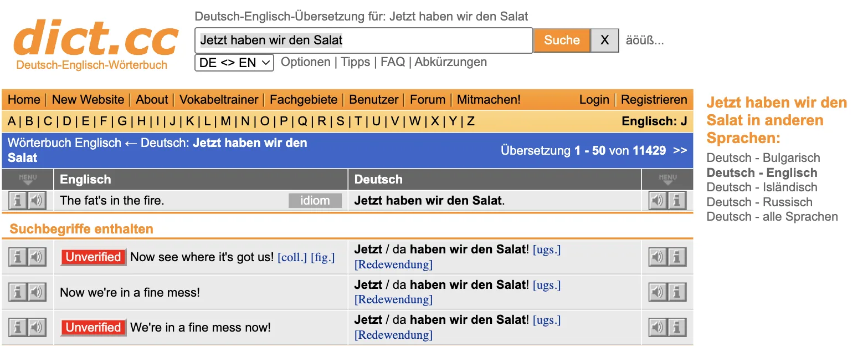Viewport: 868px width, 346px height.
Task: Click right info icon in "Now we're in a fine mess!" row
Action: 677,292
